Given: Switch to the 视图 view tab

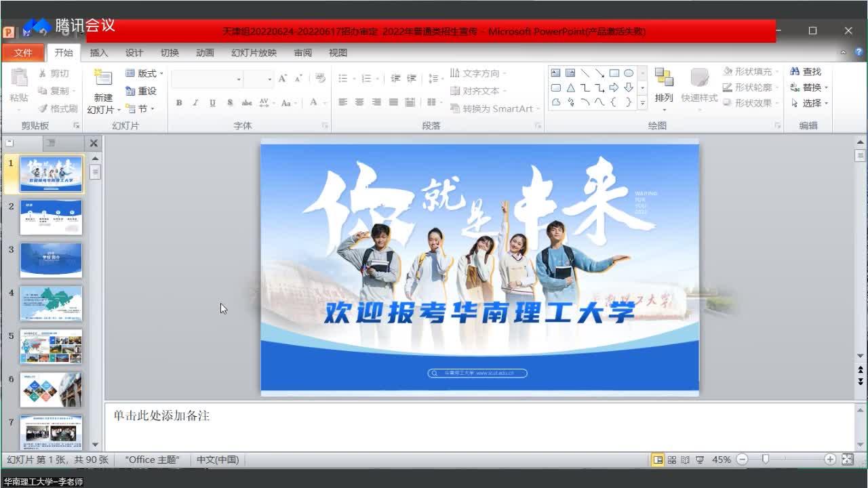Looking at the screenshot, I should pos(338,53).
